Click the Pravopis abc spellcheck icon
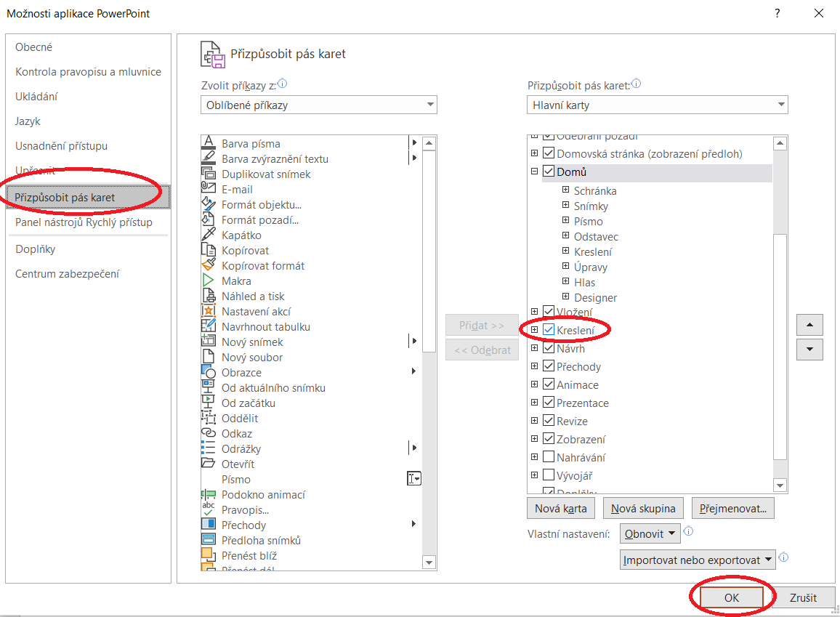 point(208,509)
